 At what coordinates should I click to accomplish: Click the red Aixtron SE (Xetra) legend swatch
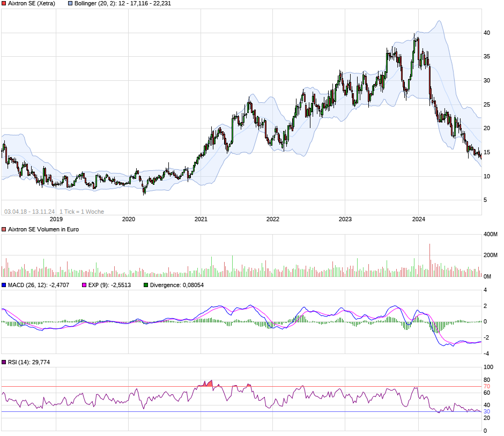4,4
